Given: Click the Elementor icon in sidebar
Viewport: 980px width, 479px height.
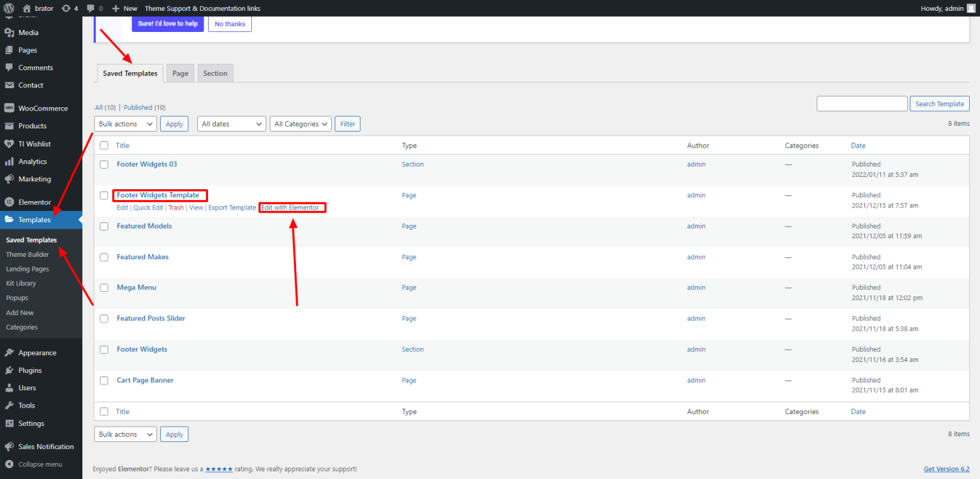Looking at the screenshot, I should pos(10,202).
